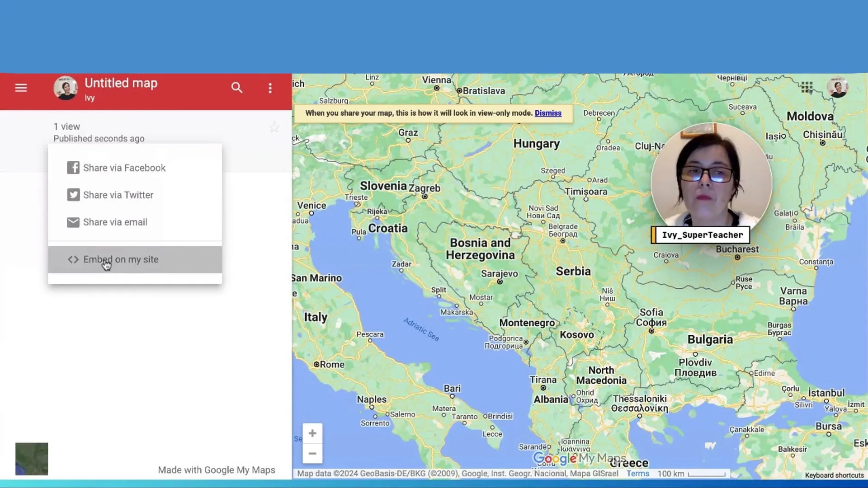
Task: Click the map overview thumbnail
Action: (x=31, y=459)
